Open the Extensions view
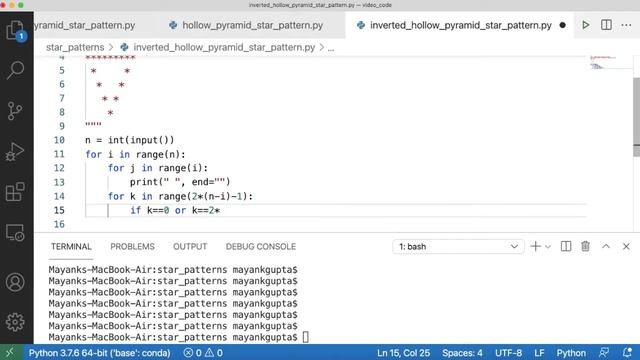Screen dimensions: 640x360 coord(15,192)
